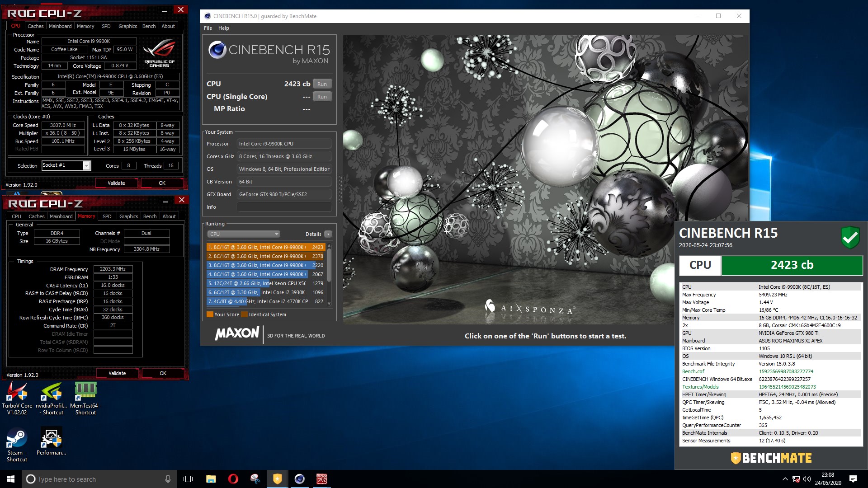Viewport: 868px width, 488px height.
Task: Open the fifth pinned taskbar app icon
Action: coord(255,479)
